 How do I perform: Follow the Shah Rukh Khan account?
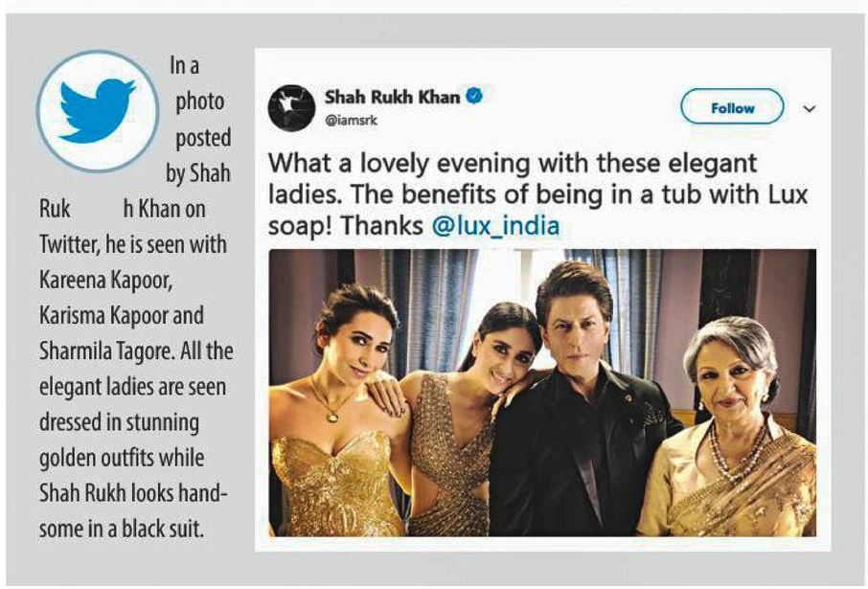point(731,108)
